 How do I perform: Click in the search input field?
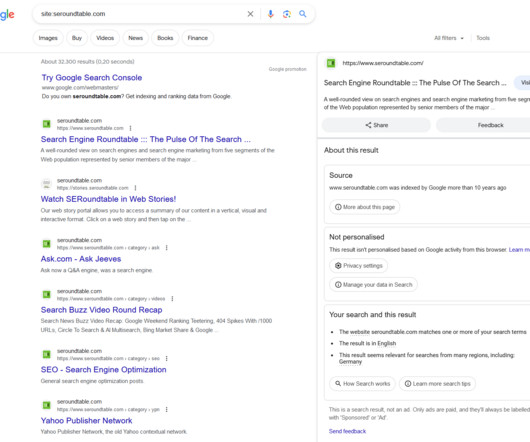[140, 14]
